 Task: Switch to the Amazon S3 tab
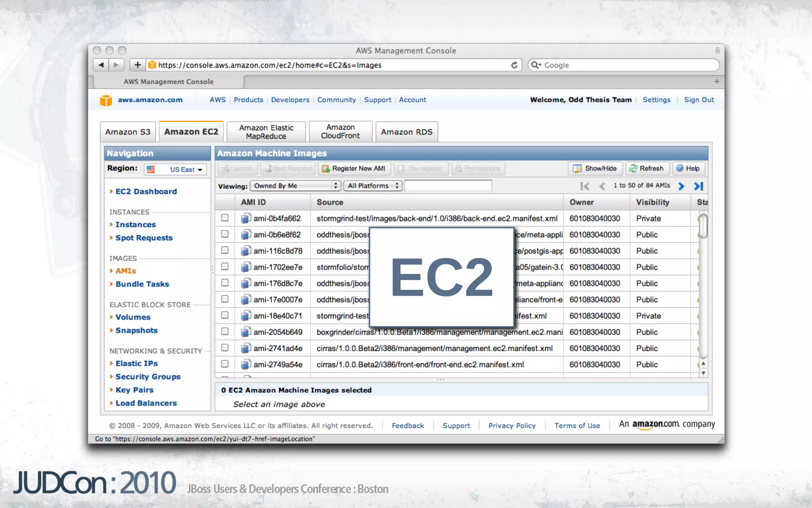point(128,132)
